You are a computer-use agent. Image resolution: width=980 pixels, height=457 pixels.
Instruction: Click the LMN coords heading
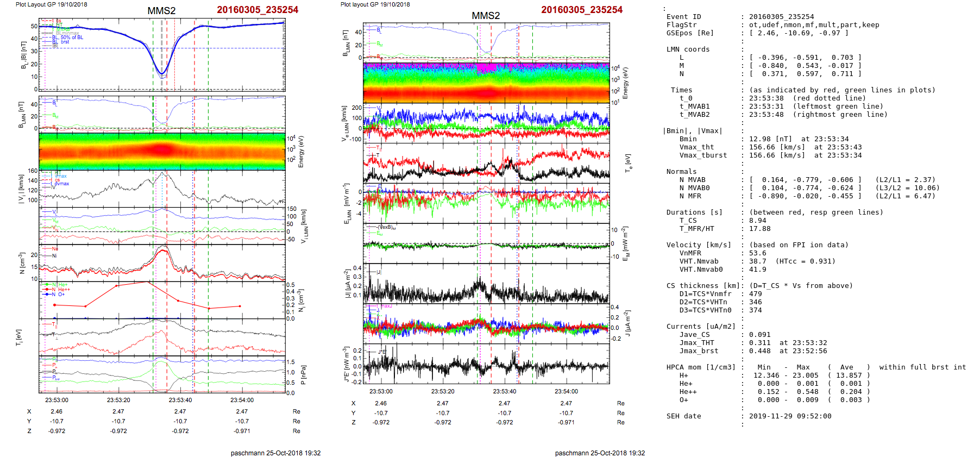point(688,49)
